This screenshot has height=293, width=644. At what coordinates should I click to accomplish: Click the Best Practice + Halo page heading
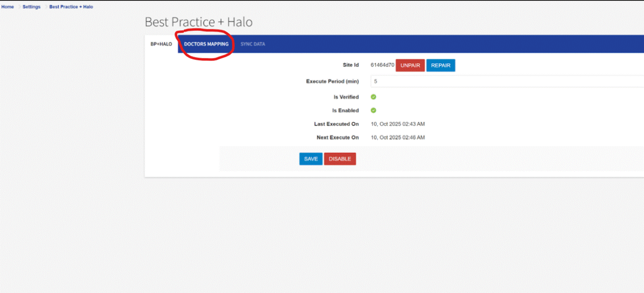[199, 22]
